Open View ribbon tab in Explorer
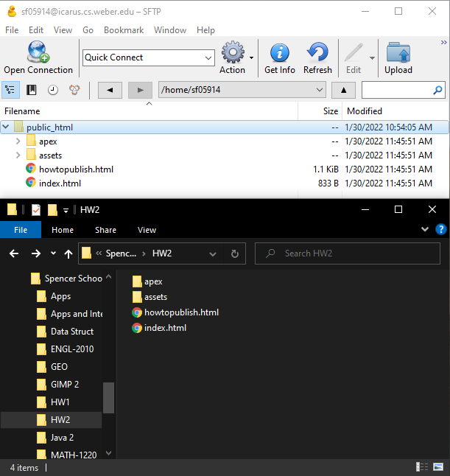 tap(147, 230)
